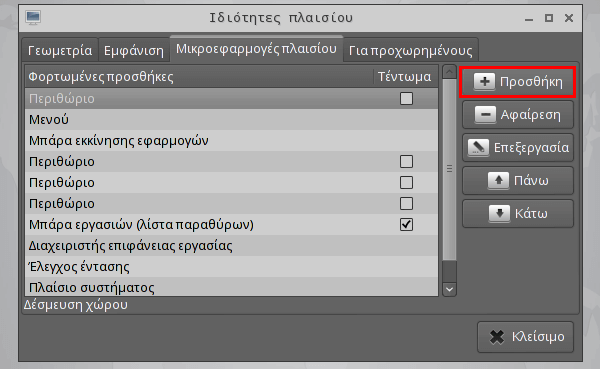Close window using title bar X
Screen dimensions: 600x369
pos(569,18)
